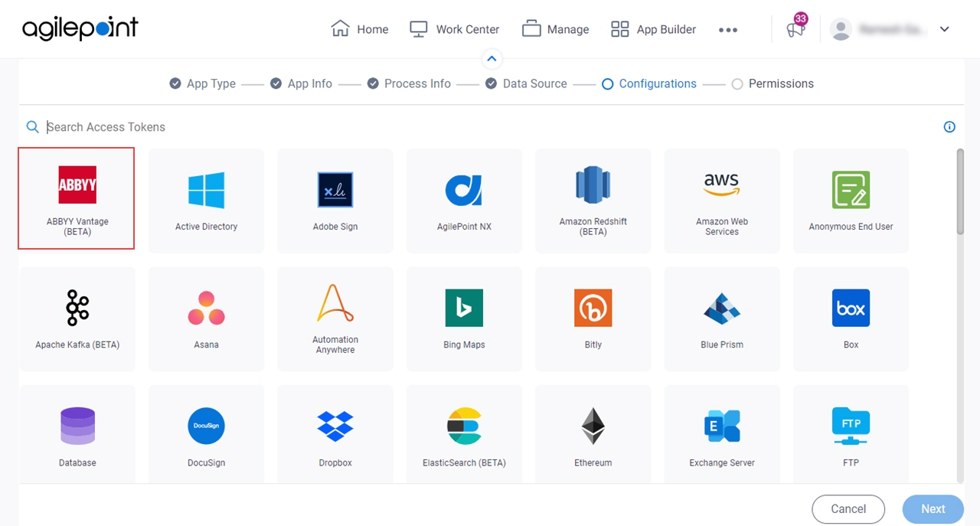The height and width of the screenshot is (526, 980).
Task: Select the Configurations wizard step
Action: 649,83
